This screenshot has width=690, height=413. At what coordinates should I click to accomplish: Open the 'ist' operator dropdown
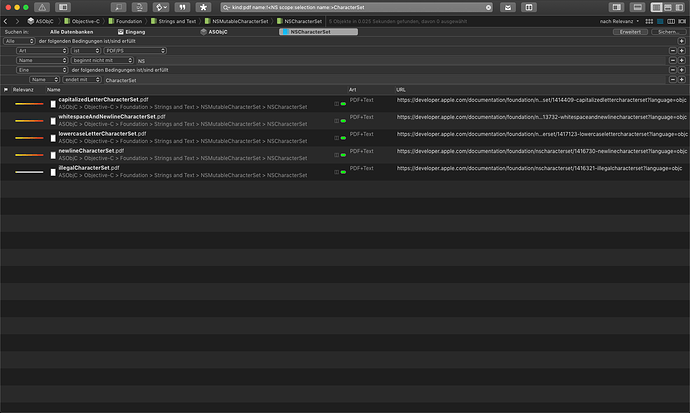86,51
